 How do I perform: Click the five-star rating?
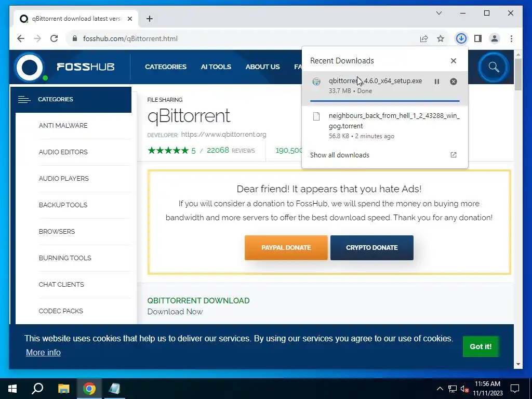click(168, 150)
